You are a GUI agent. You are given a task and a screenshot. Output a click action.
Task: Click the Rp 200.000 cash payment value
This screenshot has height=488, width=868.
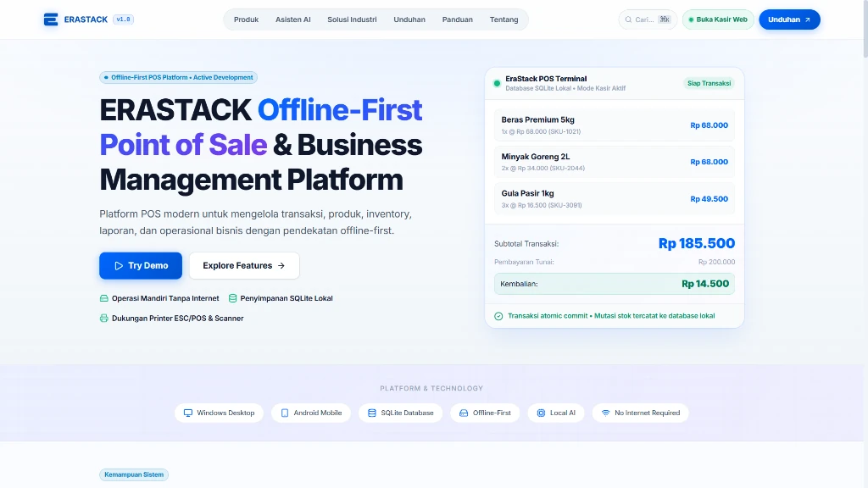click(716, 262)
